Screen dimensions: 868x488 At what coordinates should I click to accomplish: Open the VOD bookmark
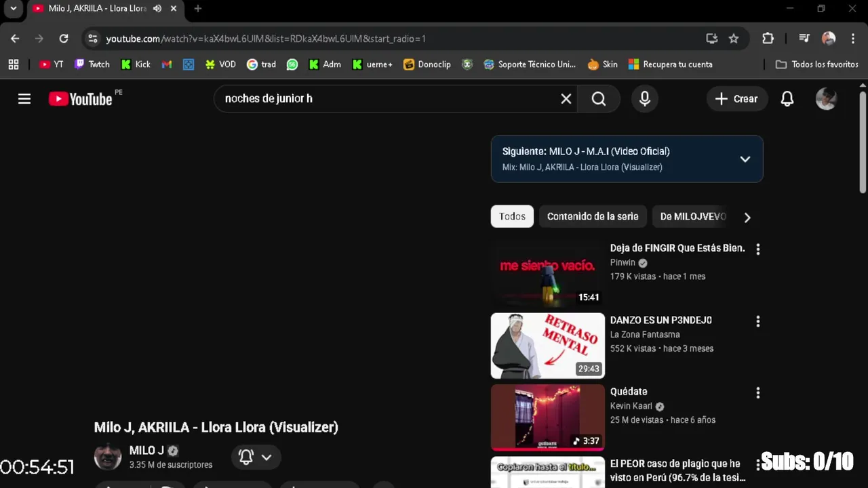[220, 64]
